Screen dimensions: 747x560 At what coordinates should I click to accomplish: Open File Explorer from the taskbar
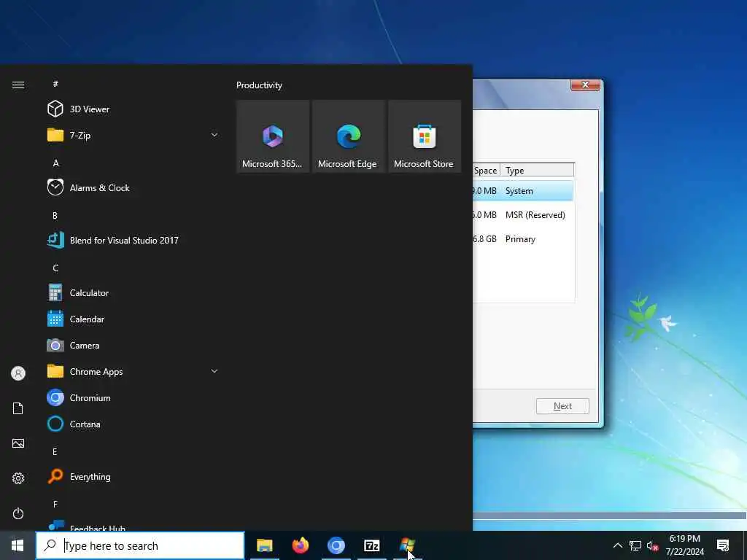264,545
